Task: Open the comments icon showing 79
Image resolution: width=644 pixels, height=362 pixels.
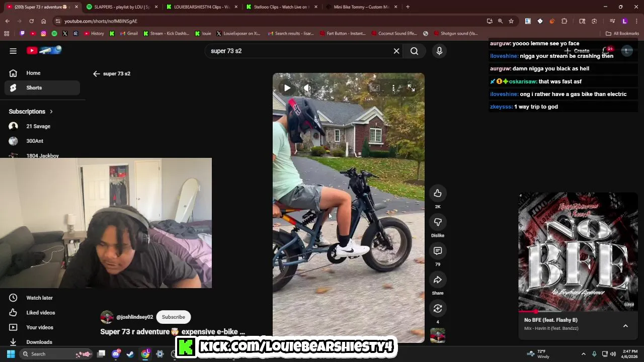Action: pos(438,251)
